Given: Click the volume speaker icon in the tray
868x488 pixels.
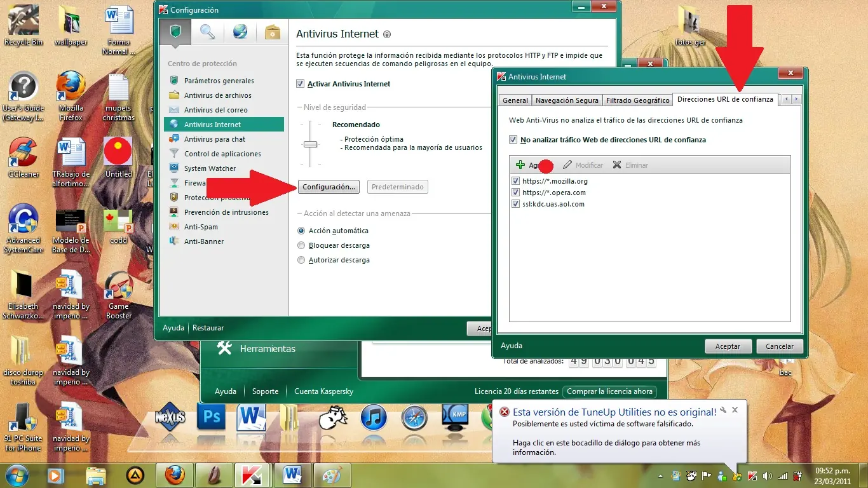Looking at the screenshot, I should pyautogui.click(x=768, y=475).
